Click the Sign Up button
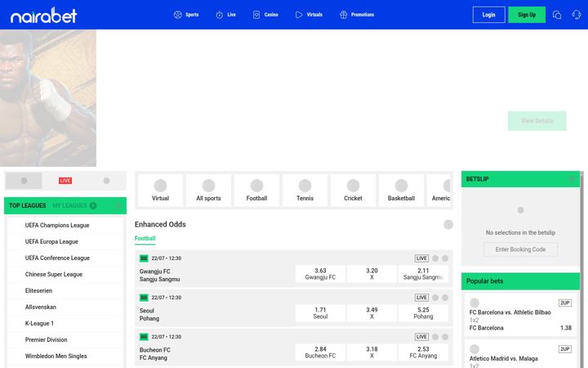Image resolution: width=588 pixels, height=368 pixels. pos(527,15)
